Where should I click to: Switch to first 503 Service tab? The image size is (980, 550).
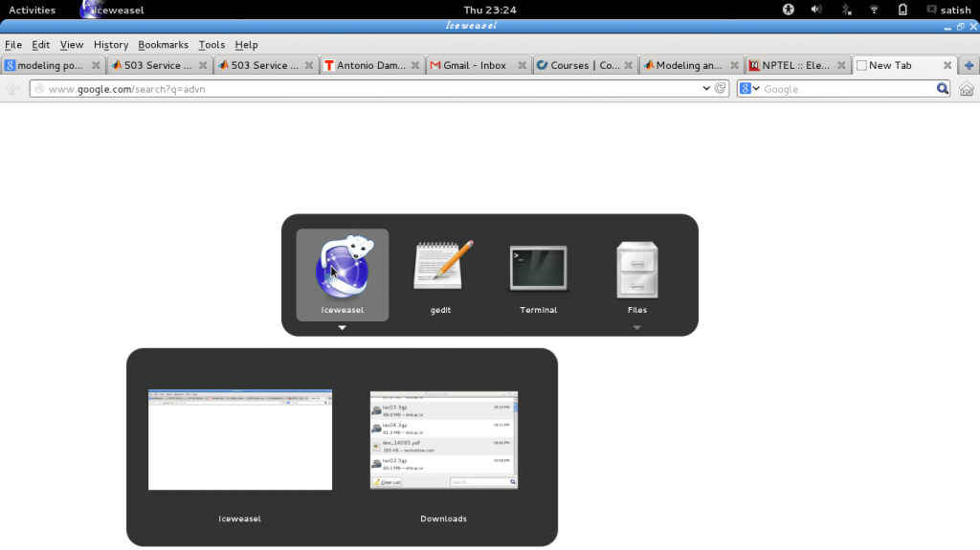point(159,65)
